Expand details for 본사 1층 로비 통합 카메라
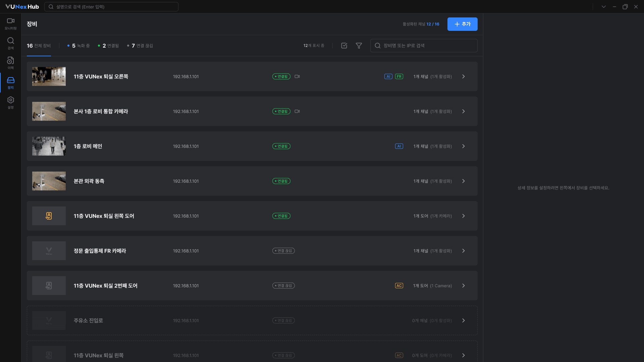644x362 pixels. 464,111
